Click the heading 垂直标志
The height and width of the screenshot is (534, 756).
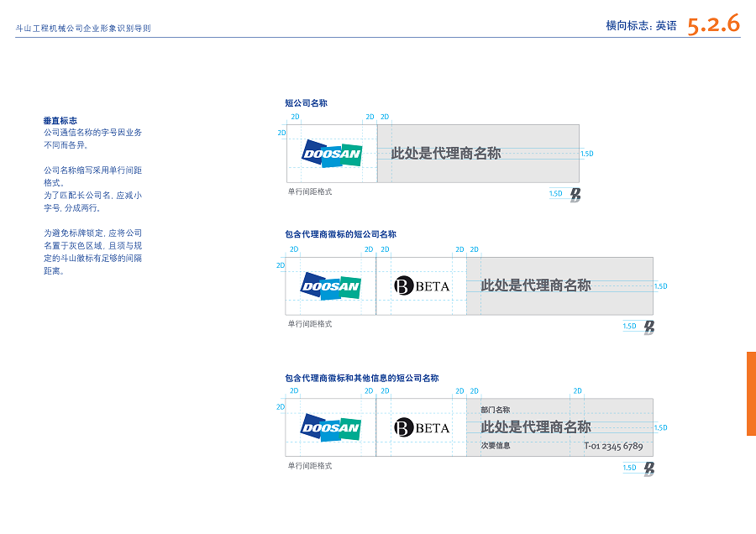pyautogui.click(x=60, y=121)
